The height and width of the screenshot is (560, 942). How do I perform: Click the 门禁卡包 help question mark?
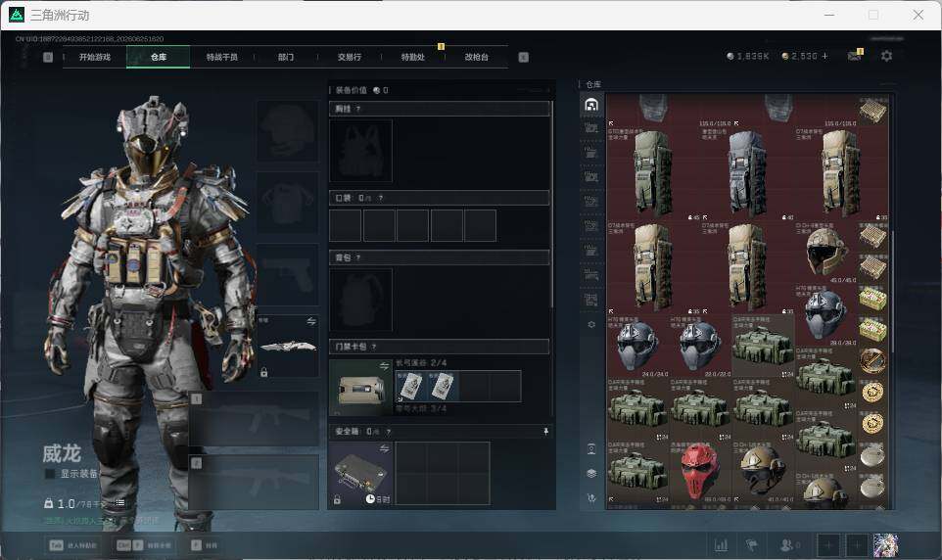click(x=374, y=347)
